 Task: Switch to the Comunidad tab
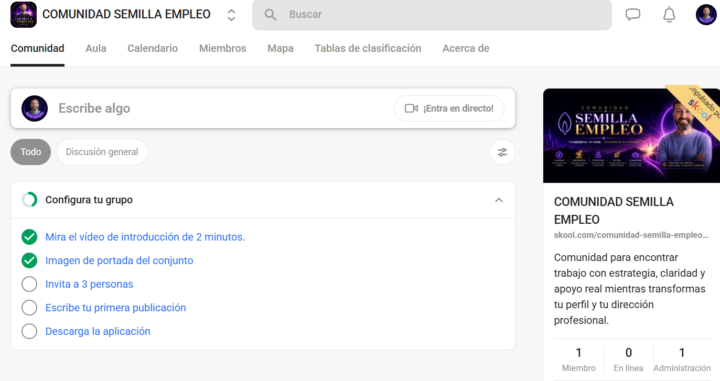click(x=37, y=48)
